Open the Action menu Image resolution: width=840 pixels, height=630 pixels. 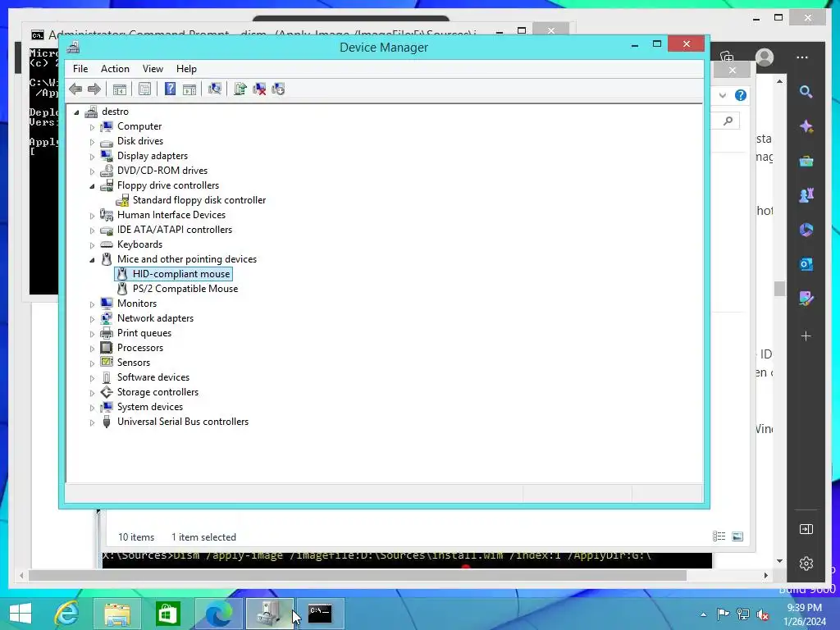coord(115,69)
